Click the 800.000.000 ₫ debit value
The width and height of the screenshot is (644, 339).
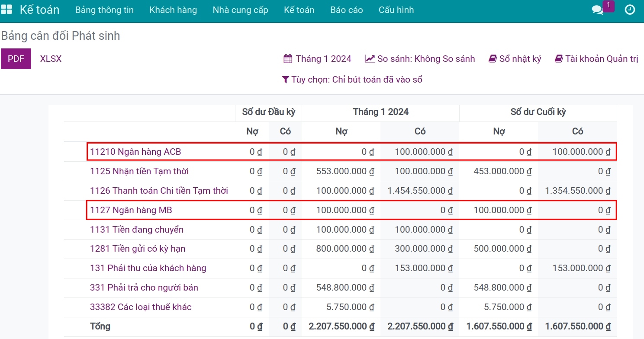tap(345, 249)
